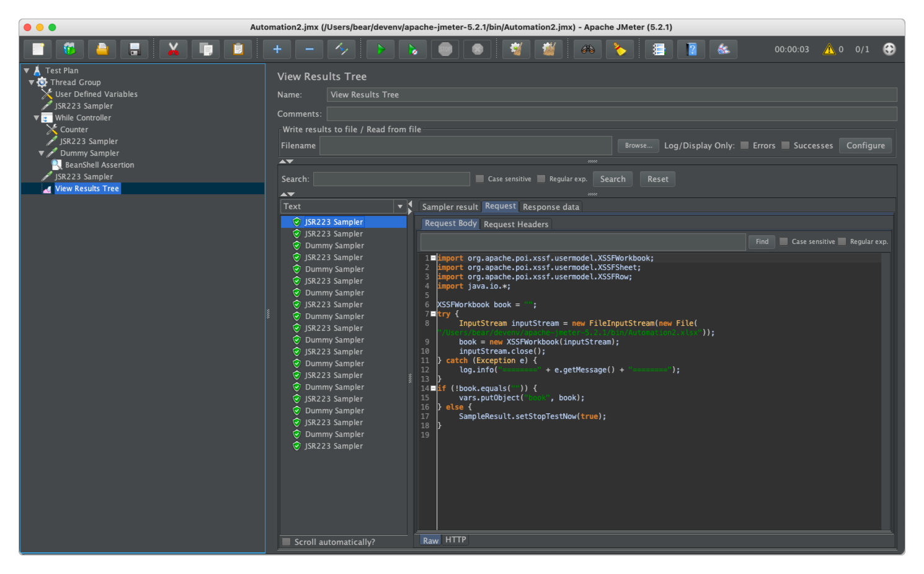
Task: Open the Function Helper dialog icon
Action: point(659,49)
